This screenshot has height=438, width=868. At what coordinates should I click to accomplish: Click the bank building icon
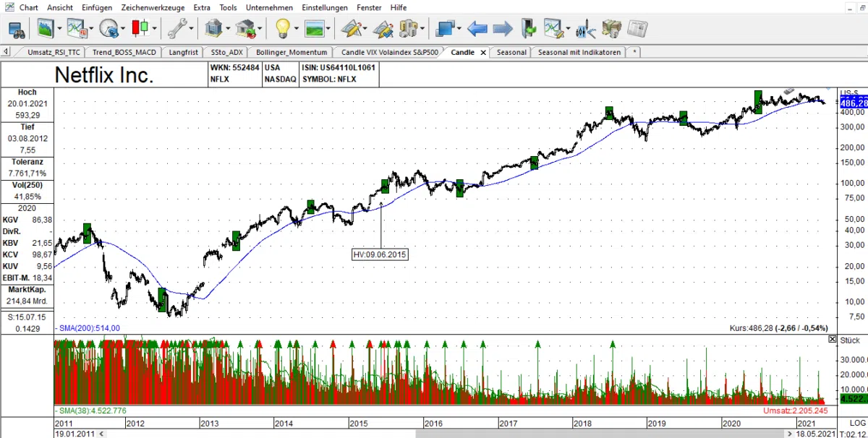[x=213, y=29]
